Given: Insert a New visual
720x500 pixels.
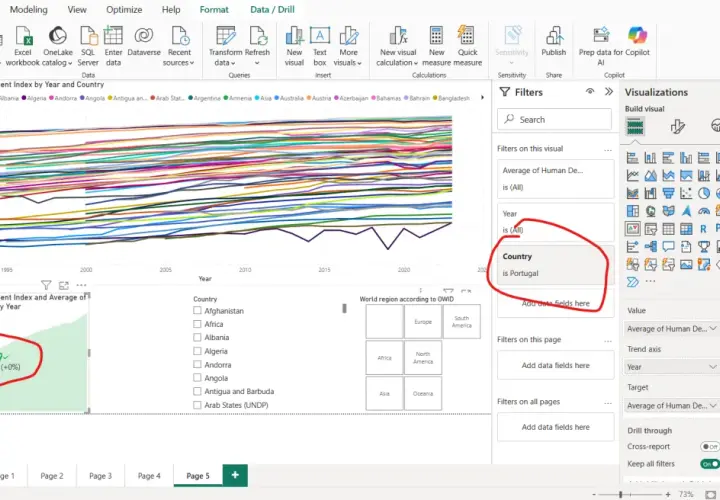Looking at the screenshot, I should [294, 46].
